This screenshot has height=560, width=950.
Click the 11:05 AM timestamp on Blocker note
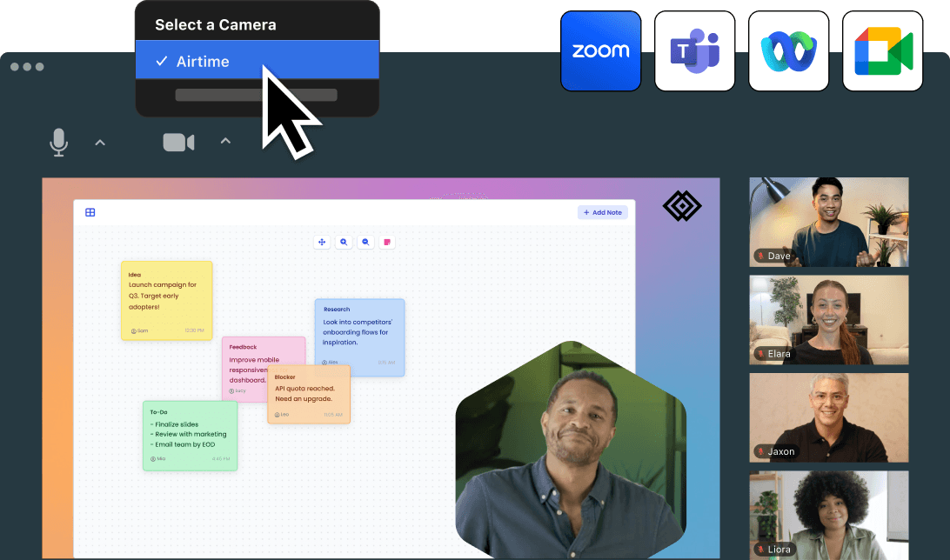(x=333, y=415)
